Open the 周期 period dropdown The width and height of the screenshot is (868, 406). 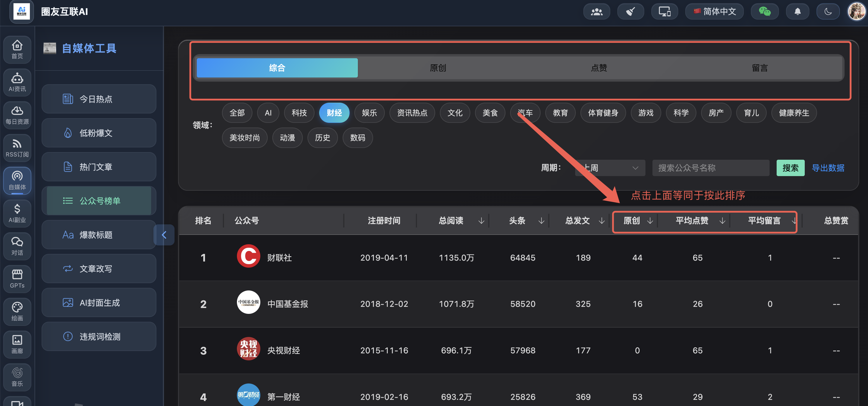[x=610, y=168]
